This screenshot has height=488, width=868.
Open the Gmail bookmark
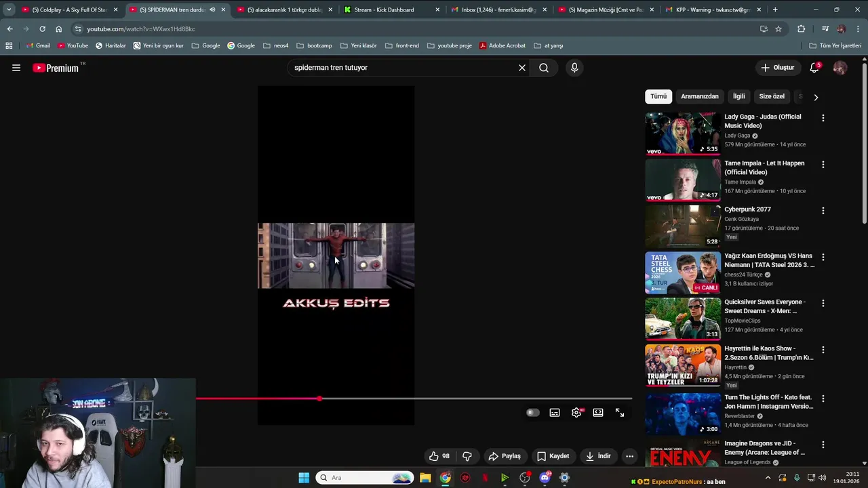(37, 45)
